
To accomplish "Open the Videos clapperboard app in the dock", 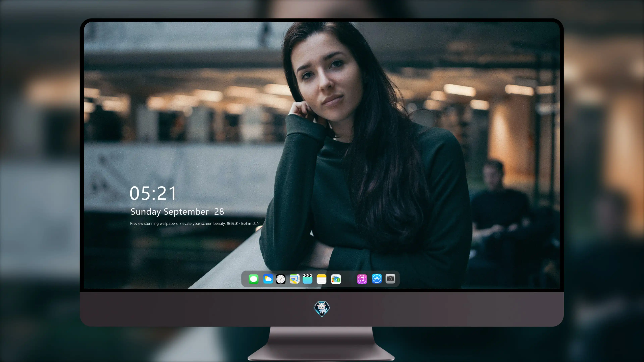I will [308, 279].
